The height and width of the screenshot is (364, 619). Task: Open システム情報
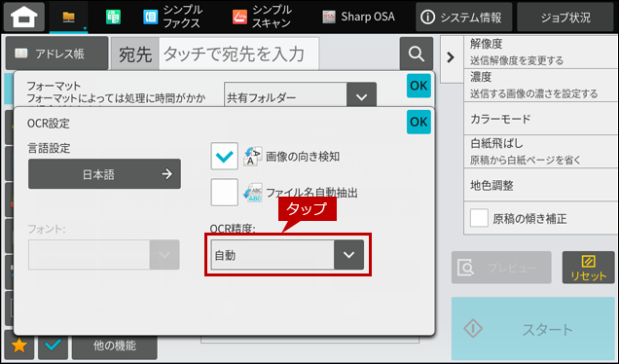[464, 17]
